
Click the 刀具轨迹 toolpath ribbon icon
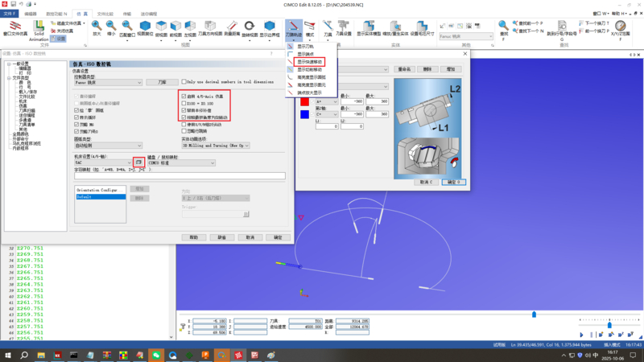click(x=295, y=29)
